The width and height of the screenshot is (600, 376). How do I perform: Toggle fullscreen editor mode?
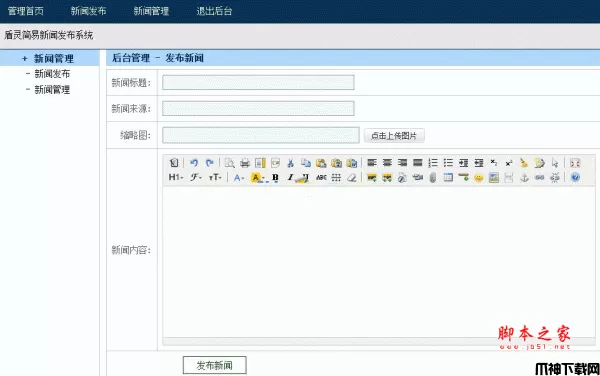point(575,163)
